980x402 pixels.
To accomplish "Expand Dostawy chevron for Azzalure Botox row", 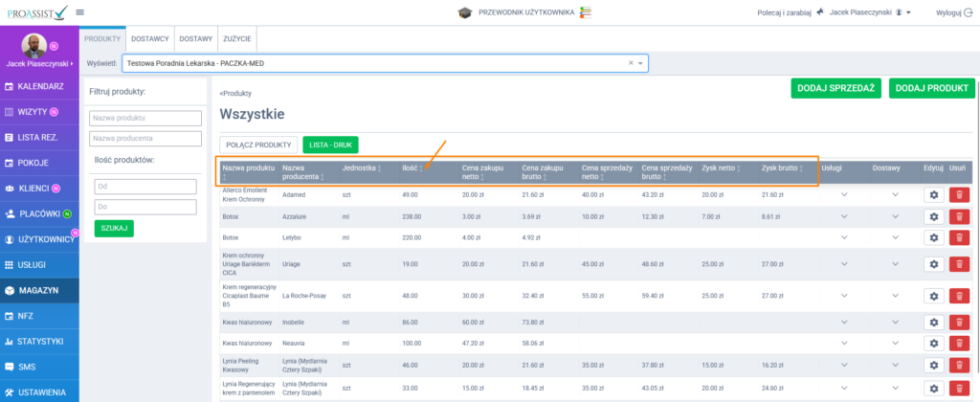I will (896, 217).
